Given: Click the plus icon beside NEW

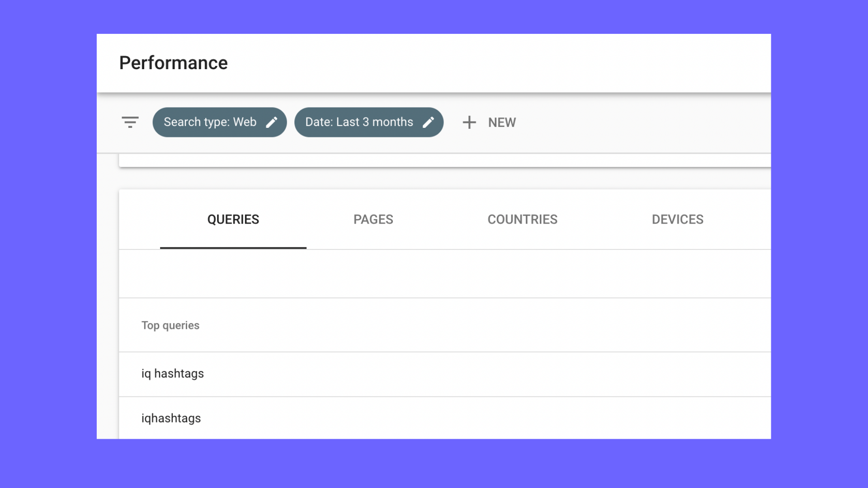Looking at the screenshot, I should point(469,122).
